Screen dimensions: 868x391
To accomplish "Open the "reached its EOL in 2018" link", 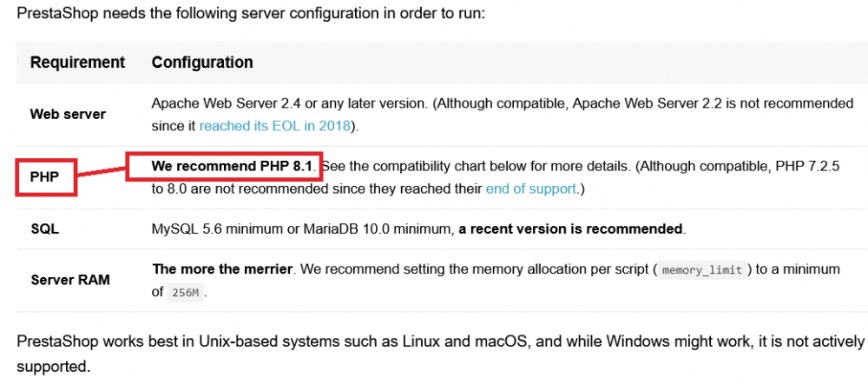I will [274, 125].
